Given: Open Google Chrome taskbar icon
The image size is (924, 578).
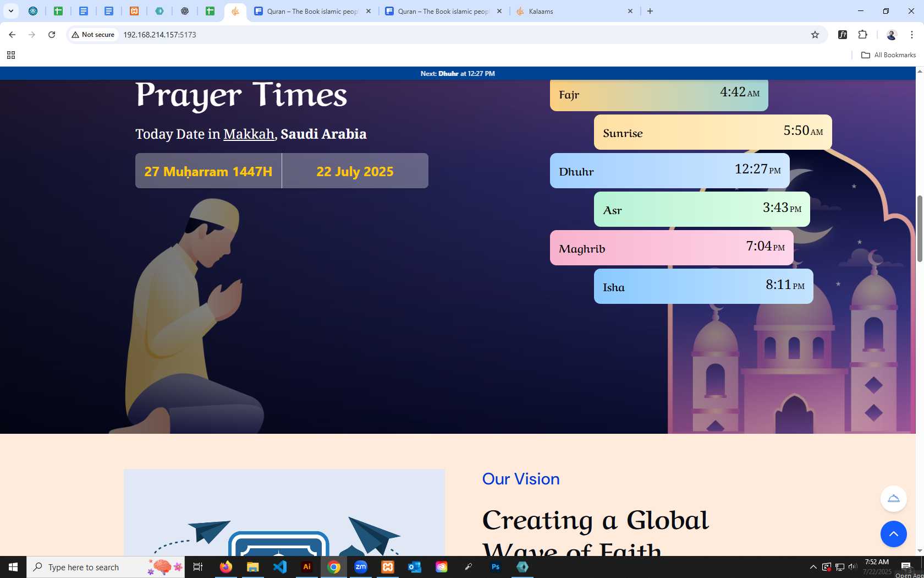Looking at the screenshot, I should [x=334, y=567].
